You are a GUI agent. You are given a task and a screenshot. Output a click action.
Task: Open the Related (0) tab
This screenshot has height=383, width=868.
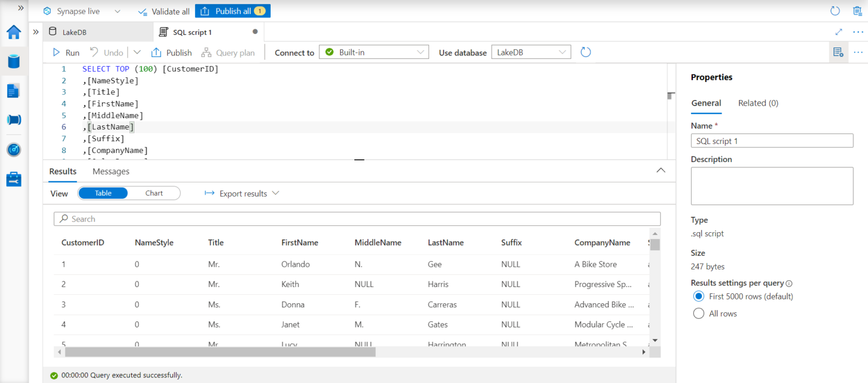point(758,103)
